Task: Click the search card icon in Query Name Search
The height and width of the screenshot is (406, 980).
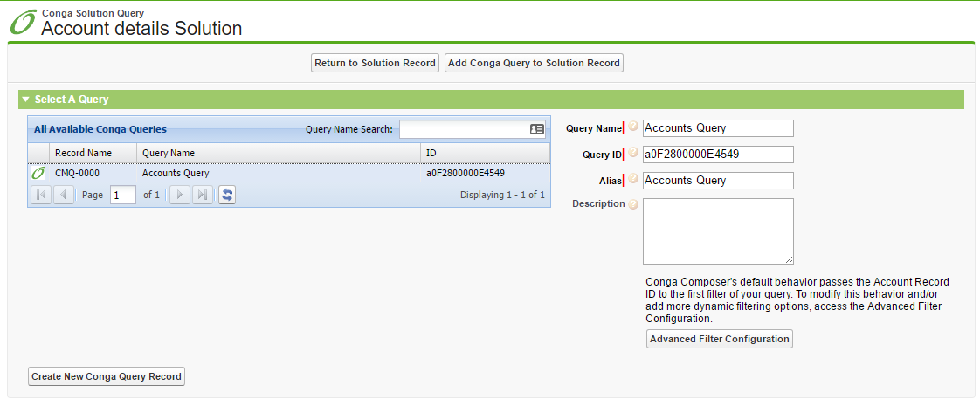Action: coord(537,129)
